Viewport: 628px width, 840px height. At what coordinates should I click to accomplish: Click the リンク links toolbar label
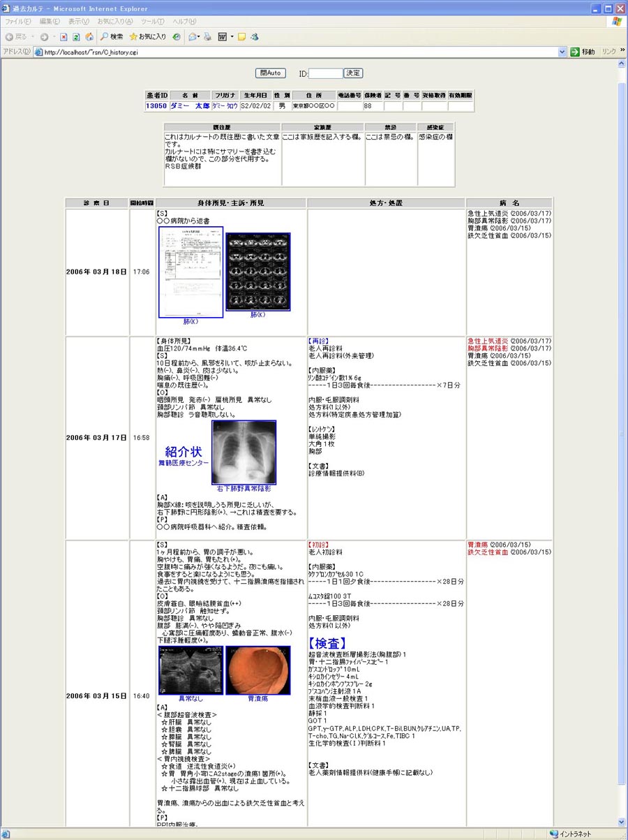click(x=609, y=52)
